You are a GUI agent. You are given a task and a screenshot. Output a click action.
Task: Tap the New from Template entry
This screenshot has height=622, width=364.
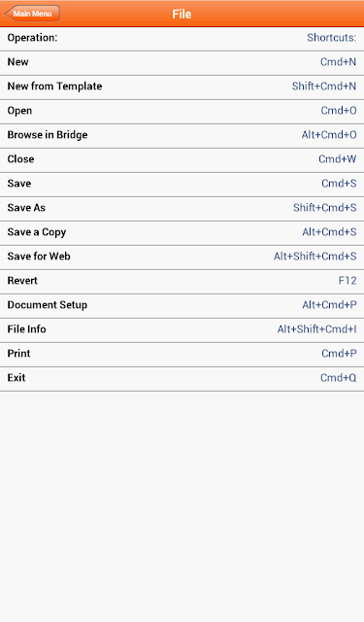click(x=182, y=86)
